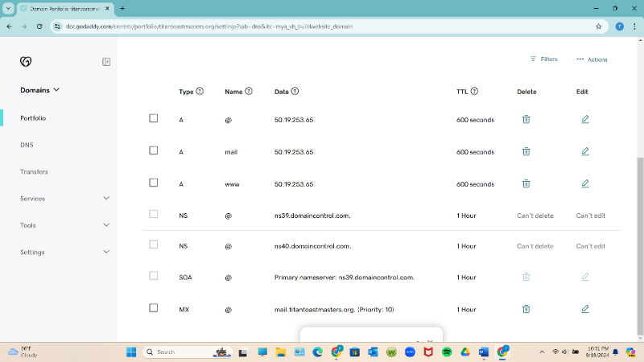Open the TTL column help icon

[x=474, y=91]
